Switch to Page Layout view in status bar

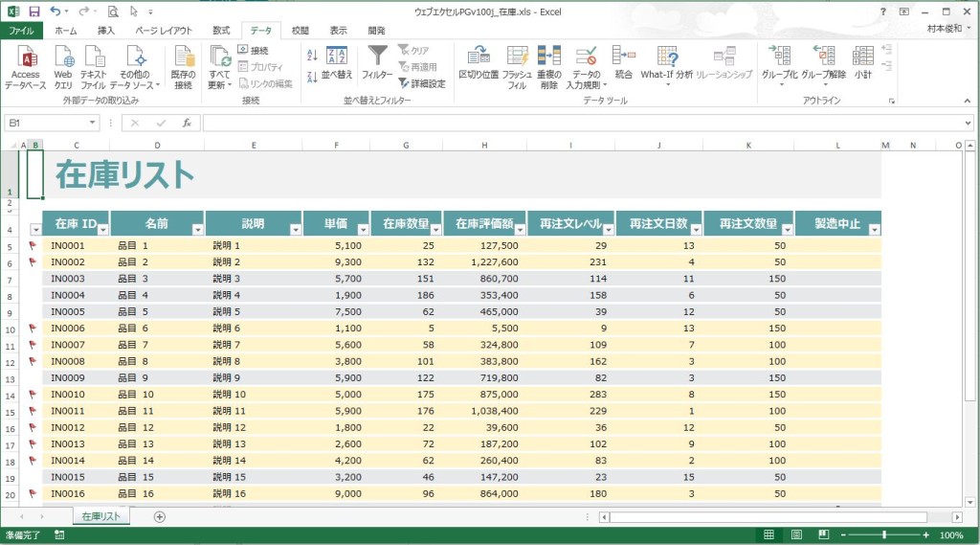[795, 534]
